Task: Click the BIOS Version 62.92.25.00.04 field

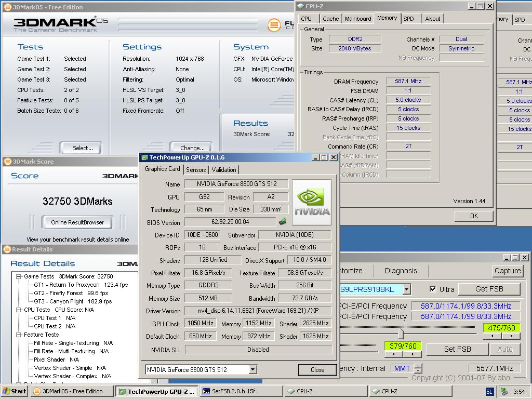Action: coord(230,222)
